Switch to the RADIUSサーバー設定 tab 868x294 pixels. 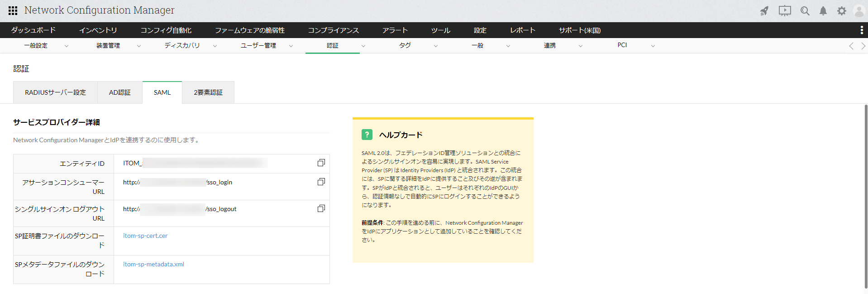click(55, 92)
